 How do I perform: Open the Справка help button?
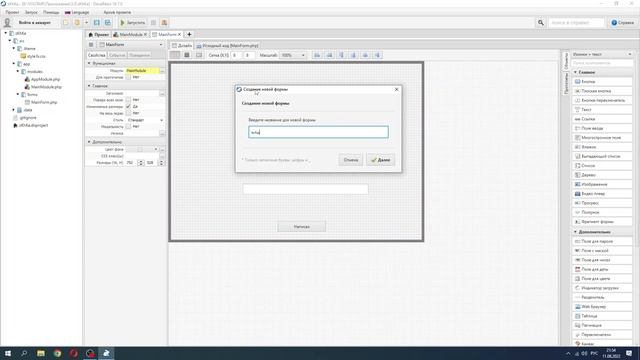tap(622, 22)
